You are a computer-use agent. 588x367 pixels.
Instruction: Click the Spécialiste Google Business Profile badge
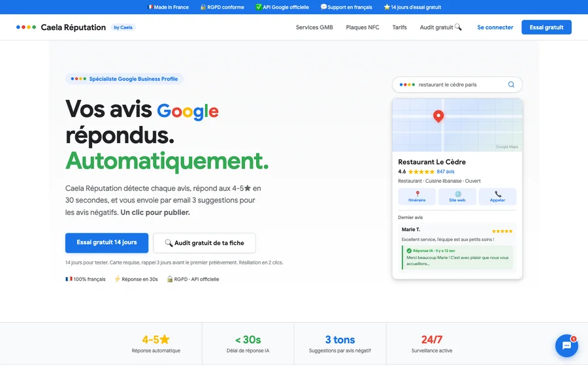pos(124,79)
